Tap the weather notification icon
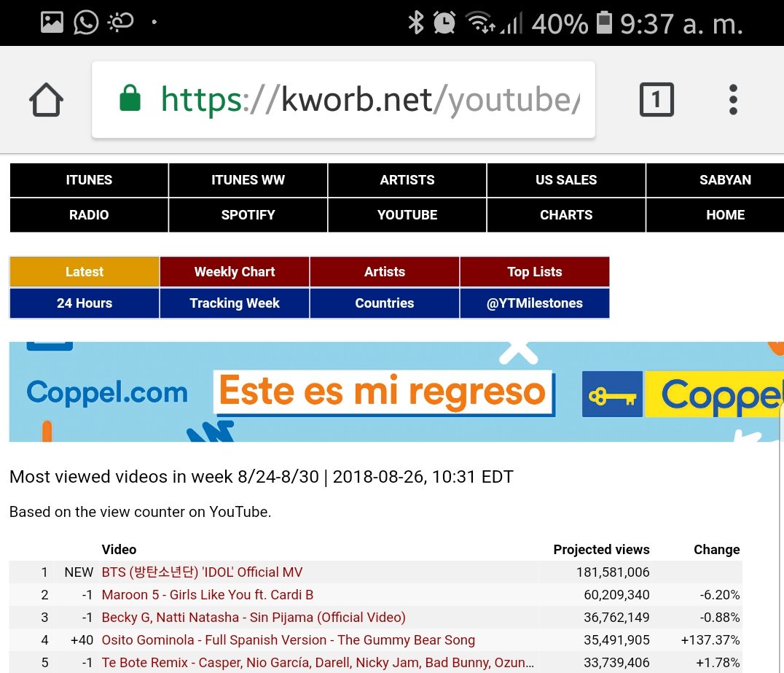The image size is (784, 673). click(x=120, y=23)
